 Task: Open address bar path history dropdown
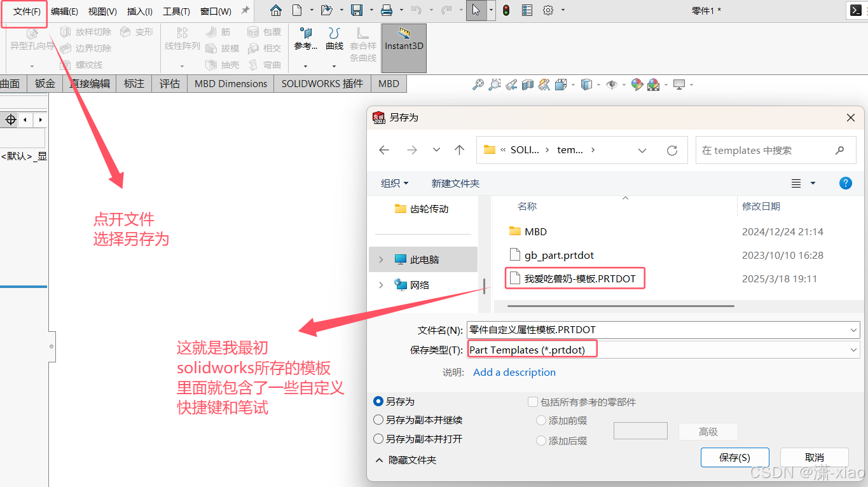coord(642,150)
